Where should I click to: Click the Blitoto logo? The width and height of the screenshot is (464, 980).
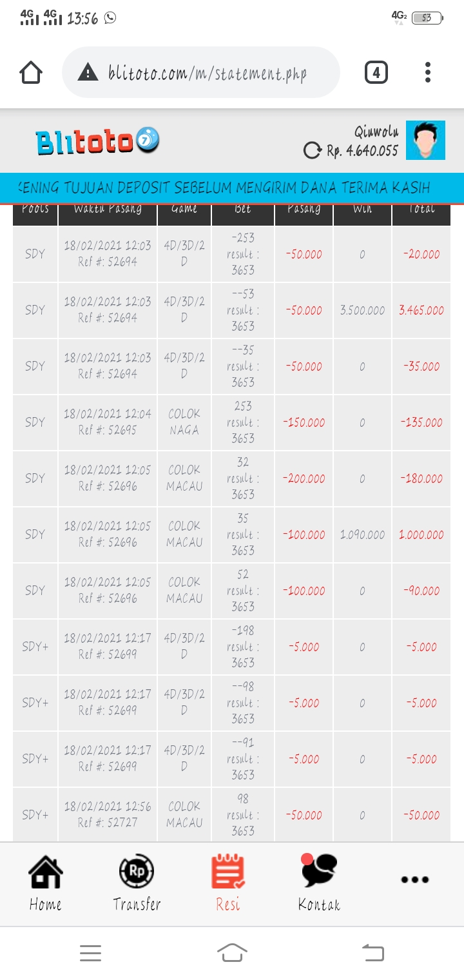[x=97, y=141]
